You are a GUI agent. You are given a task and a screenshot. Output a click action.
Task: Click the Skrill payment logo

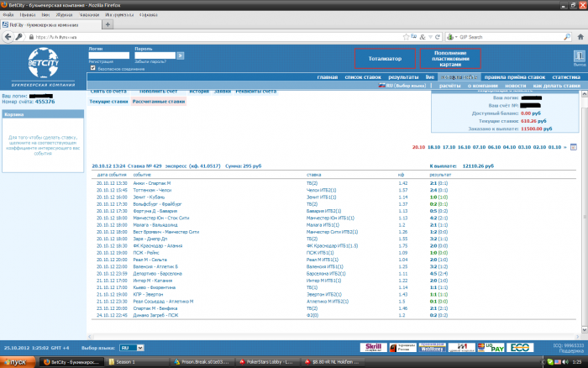pyautogui.click(x=373, y=347)
